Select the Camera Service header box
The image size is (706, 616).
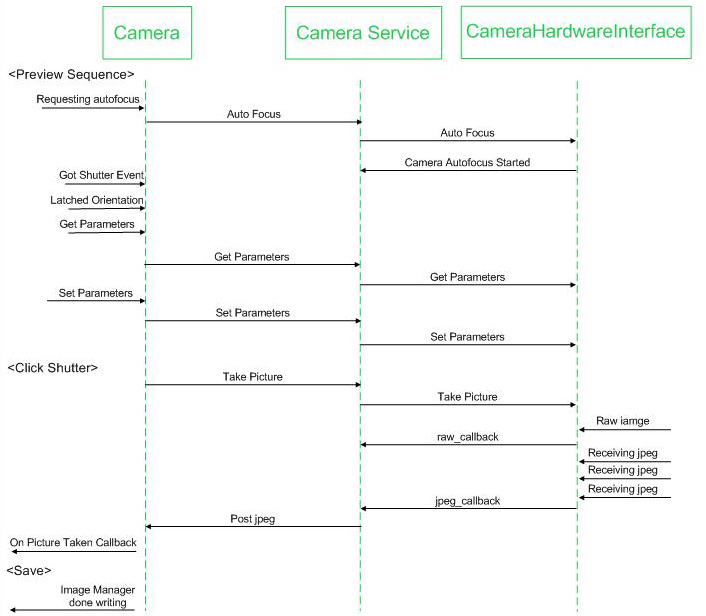[362, 33]
